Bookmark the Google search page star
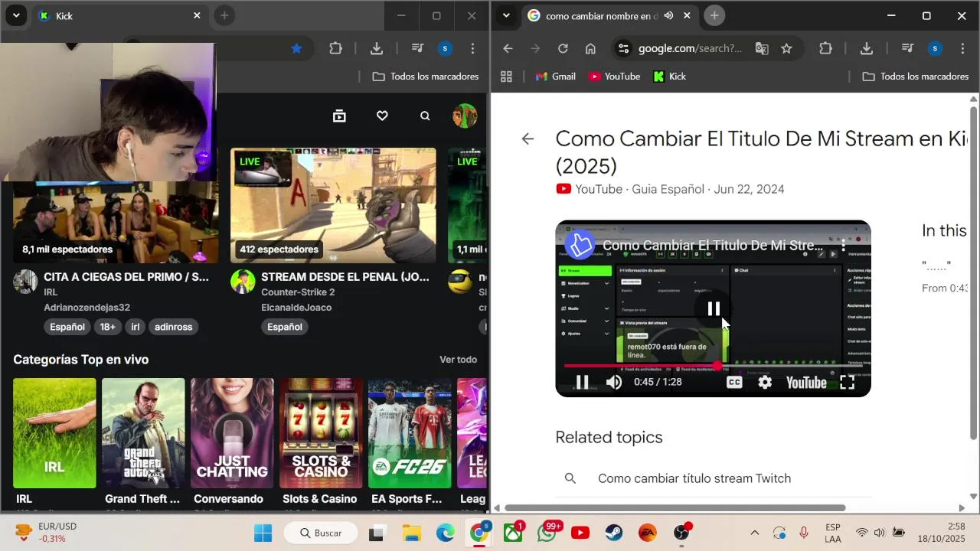980x551 pixels. point(786,48)
